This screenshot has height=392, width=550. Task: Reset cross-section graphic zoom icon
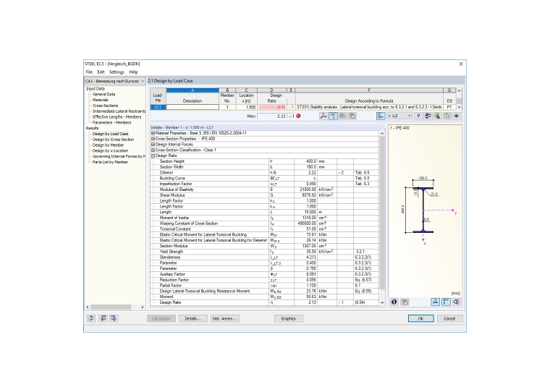tap(457, 302)
